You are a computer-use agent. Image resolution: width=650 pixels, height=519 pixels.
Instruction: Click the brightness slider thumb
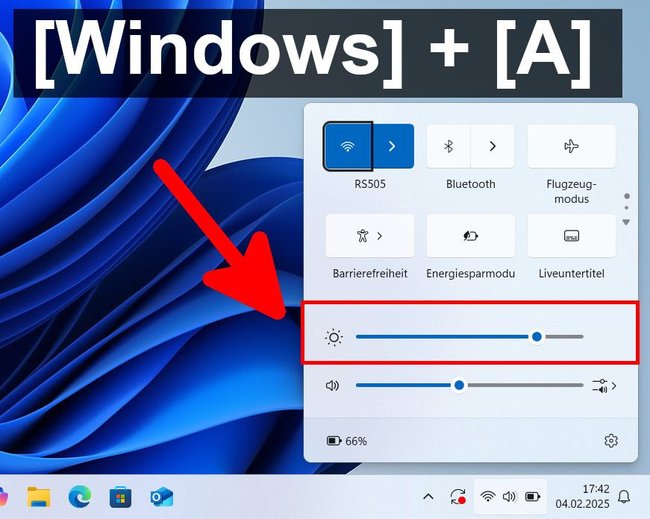[537, 337]
